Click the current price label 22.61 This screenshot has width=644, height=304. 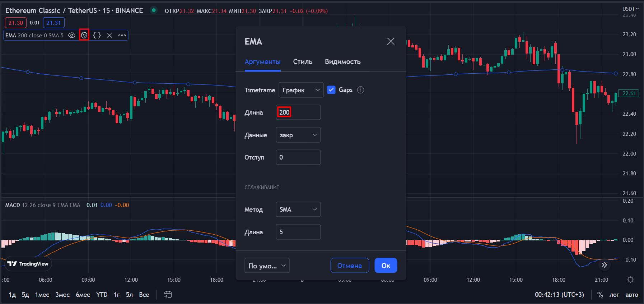click(x=629, y=93)
